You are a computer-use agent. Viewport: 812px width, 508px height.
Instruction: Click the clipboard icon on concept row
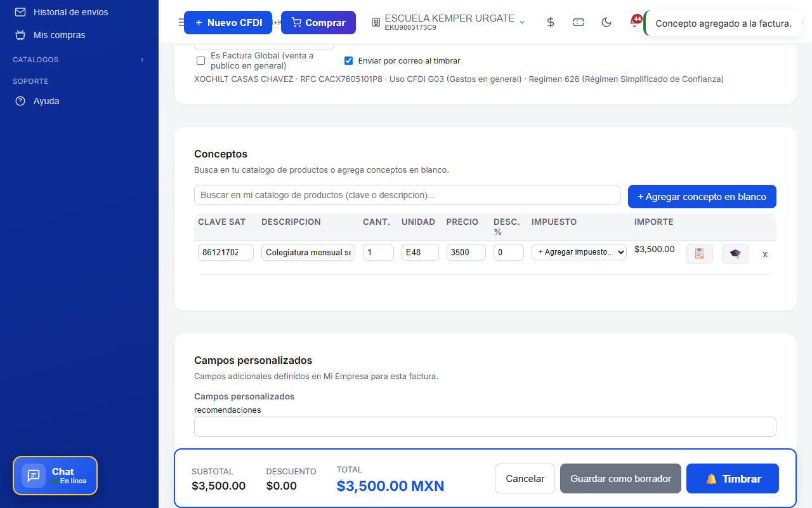(699, 253)
